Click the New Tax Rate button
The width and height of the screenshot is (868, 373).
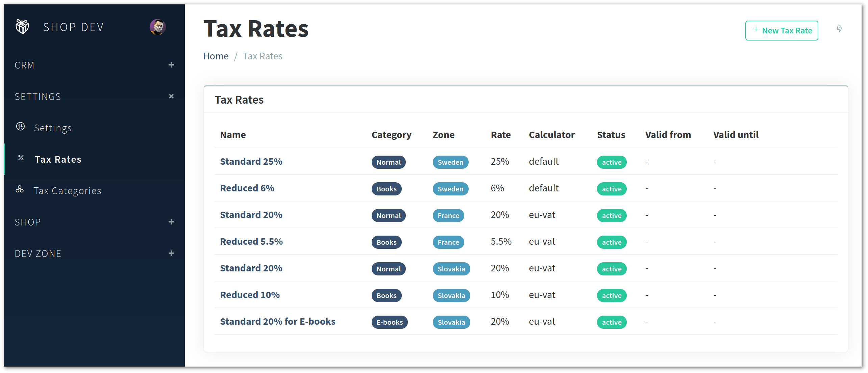click(x=782, y=30)
